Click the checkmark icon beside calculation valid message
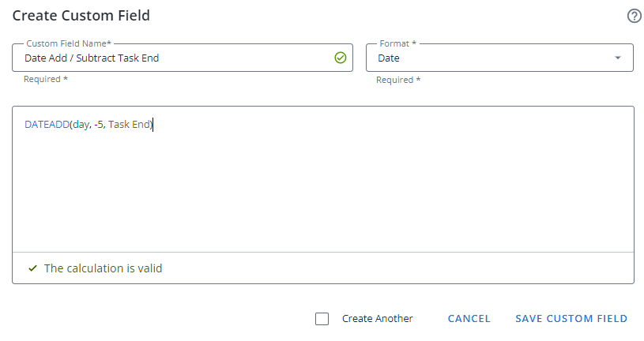 [32, 268]
